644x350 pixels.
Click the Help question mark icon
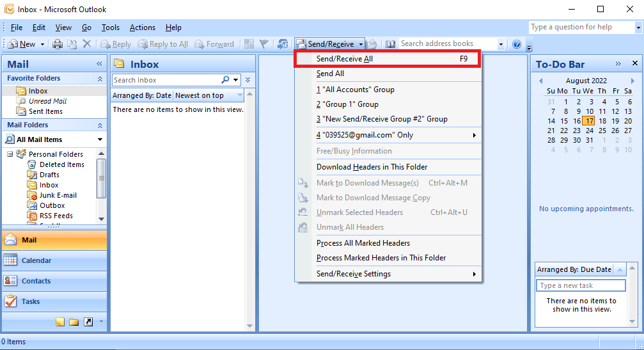[517, 44]
